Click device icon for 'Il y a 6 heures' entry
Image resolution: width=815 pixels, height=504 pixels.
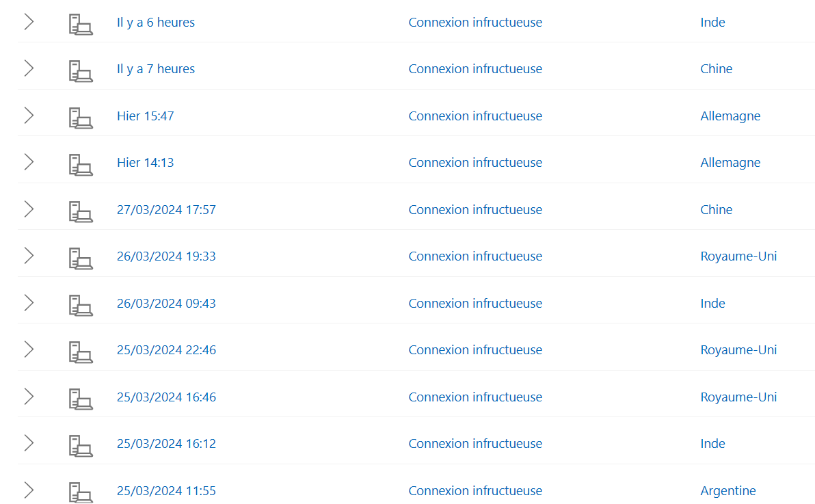click(81, 24)
